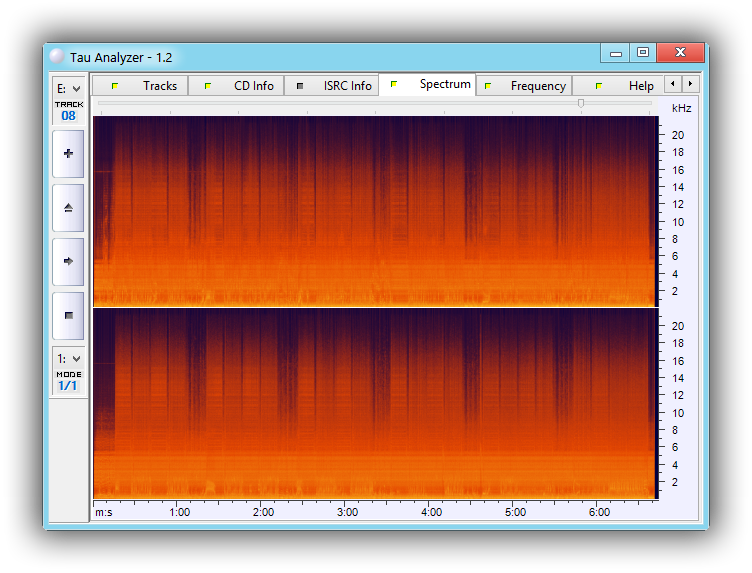Click the track number 08 display
The height and width of the screenshot is (573, 752).
click(68, 116)
